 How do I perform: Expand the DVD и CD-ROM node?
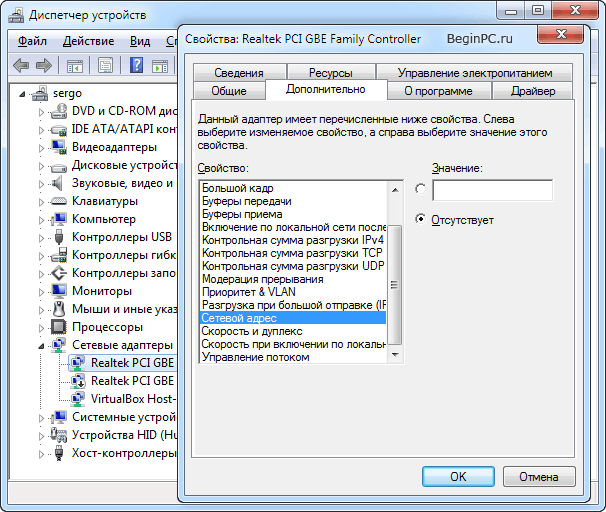click(41, 112)
